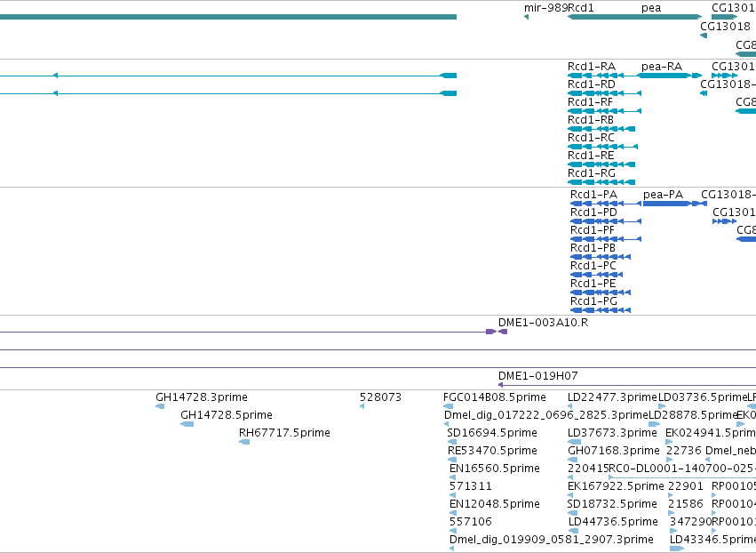Open the 21586 feature label
Viewport: 756px width, 553px height.
(x=686, y=505)
